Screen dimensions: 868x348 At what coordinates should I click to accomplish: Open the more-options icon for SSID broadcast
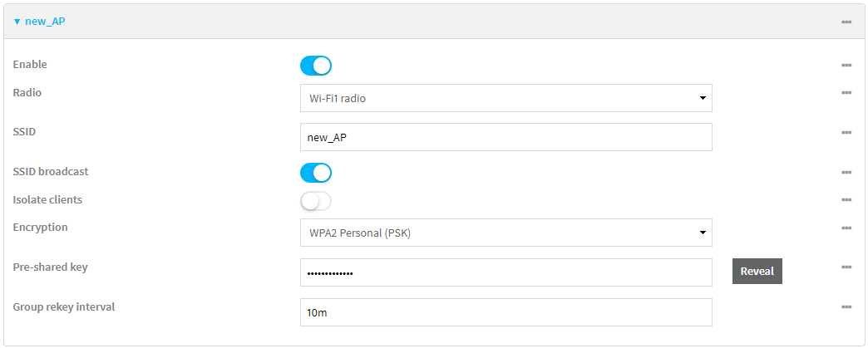click(x=846, y=172)
